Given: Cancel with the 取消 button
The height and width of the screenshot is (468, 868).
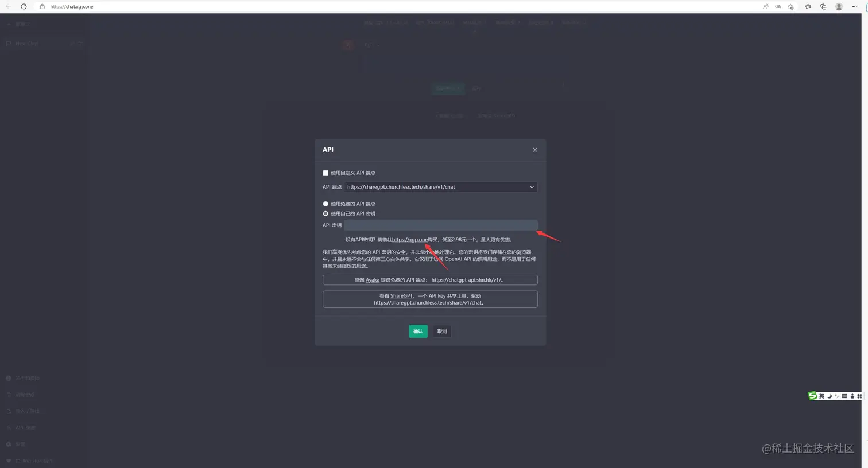Looking at the screenshot, I should [x=442, y=331].
